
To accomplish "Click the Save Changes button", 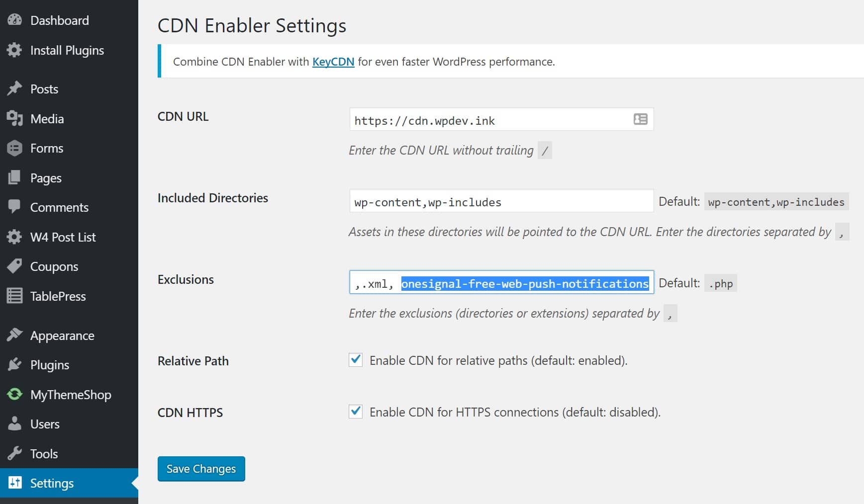I will point(201,468).
